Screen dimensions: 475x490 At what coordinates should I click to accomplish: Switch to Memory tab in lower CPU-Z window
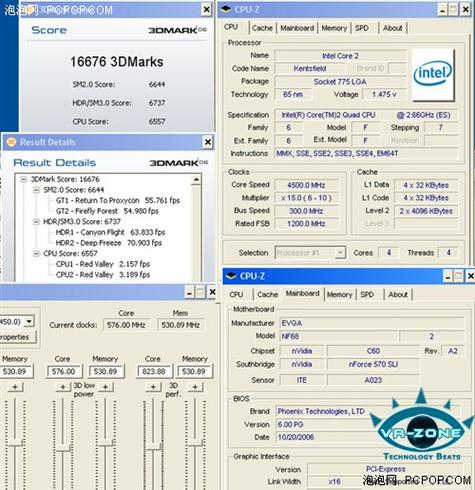(x=339, y=294)
